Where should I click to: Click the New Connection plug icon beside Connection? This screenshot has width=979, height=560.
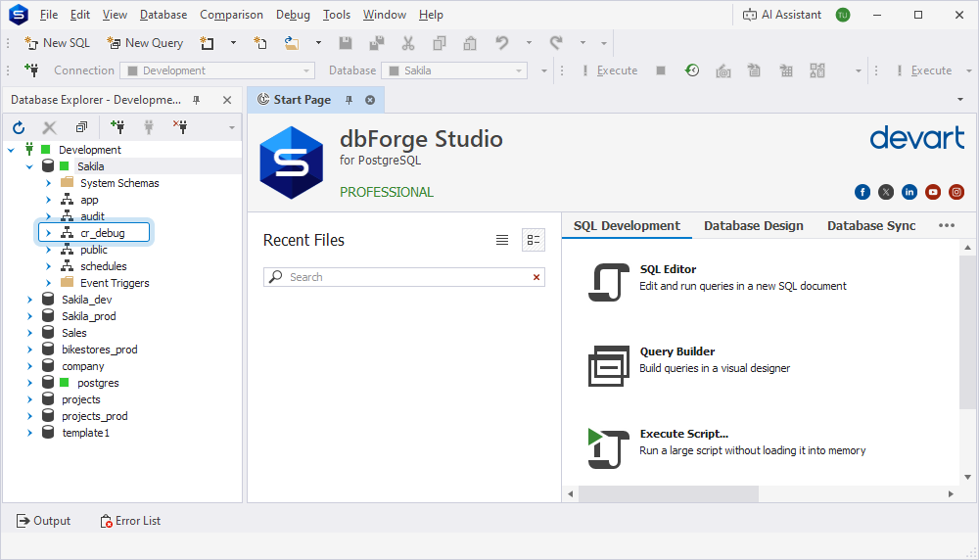tap(31, 70)
